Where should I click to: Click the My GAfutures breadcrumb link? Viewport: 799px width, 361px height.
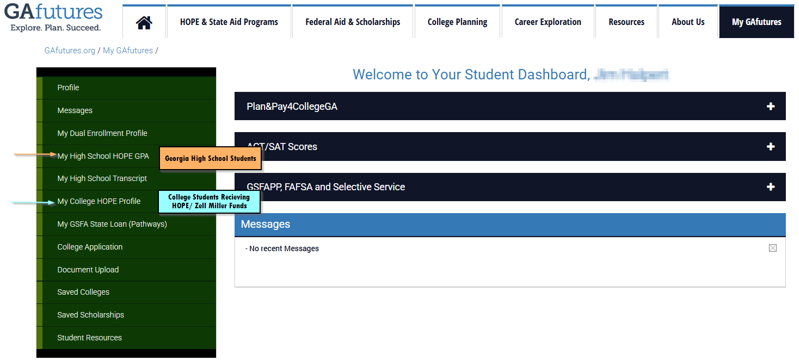coord(128,50)
